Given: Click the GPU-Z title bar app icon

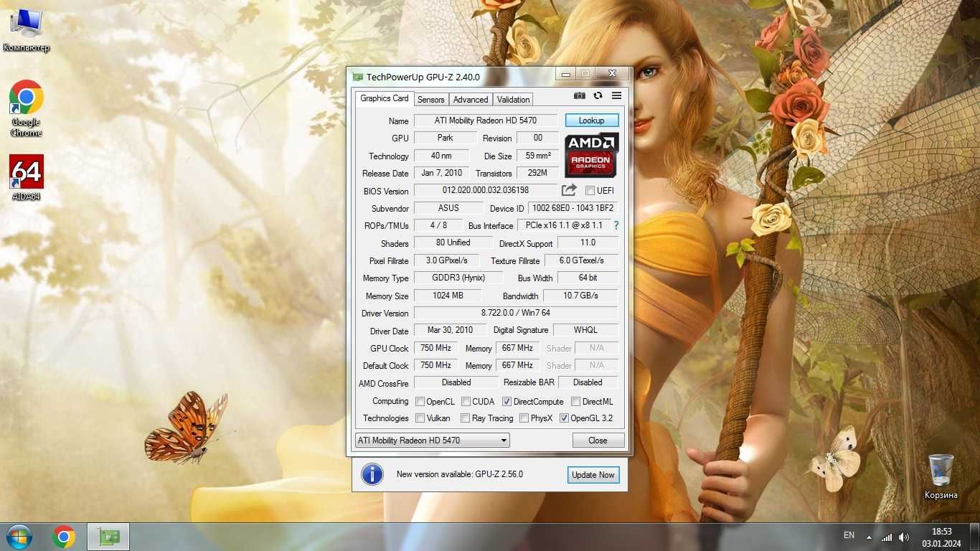Looking at the screenshot, I should pyautogui.click(x=357, y=77).
